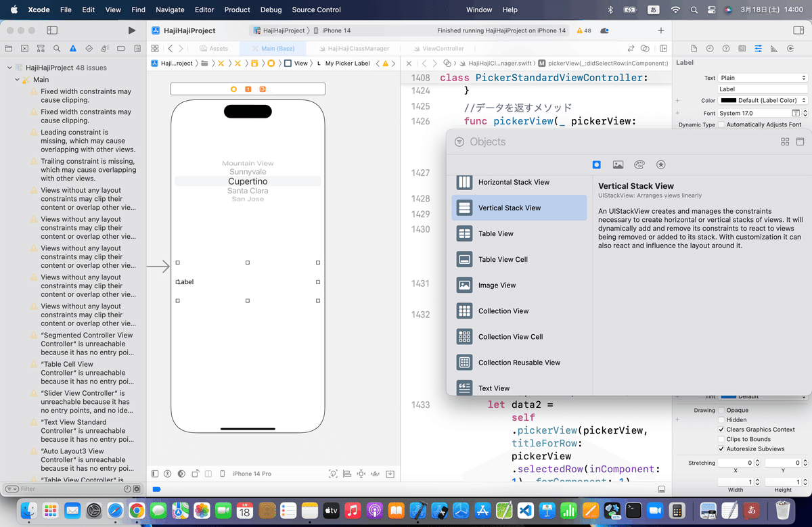
Task: Show the Images tab in library
Action: pyautogui.click(x=618, y=164)
